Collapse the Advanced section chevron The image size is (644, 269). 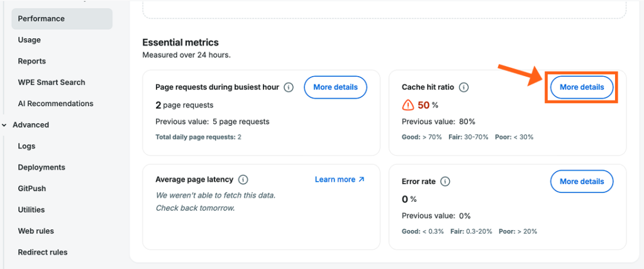4,125
